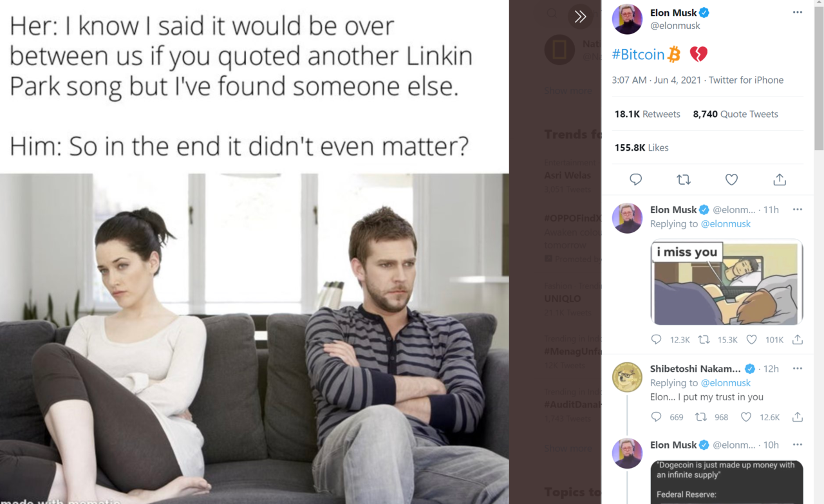Open the 155.8K Likes list
This screenshot has width=824, height=504.
[x=641, y=147]
